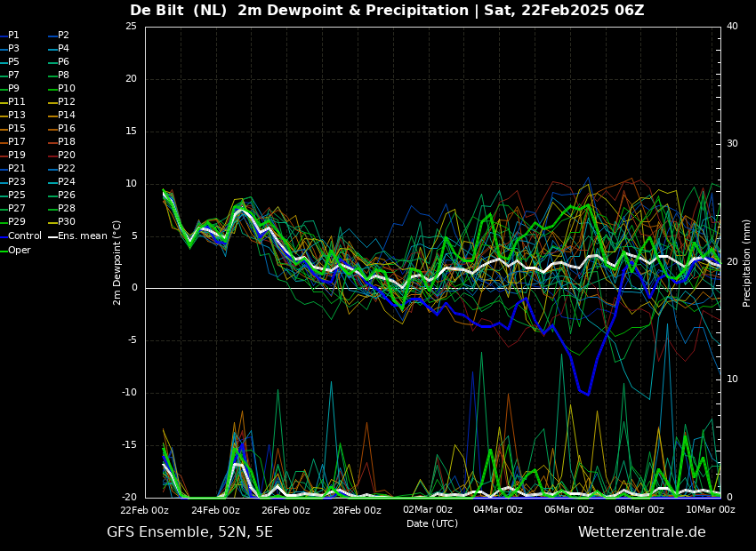Click the P25 legend entry
The height and width of the screenshot is (551, 756).
tap(13, 195)
